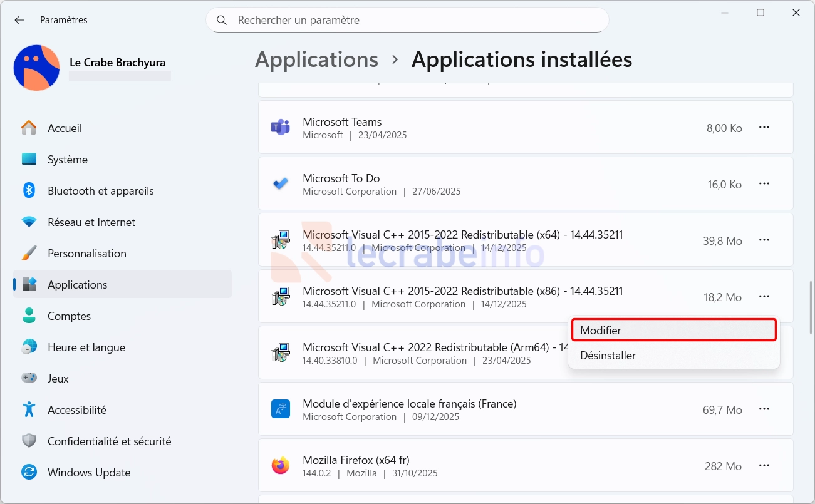Click the back arrow in Paramètres
Screen dimensions: 815x504
point(19,20)
